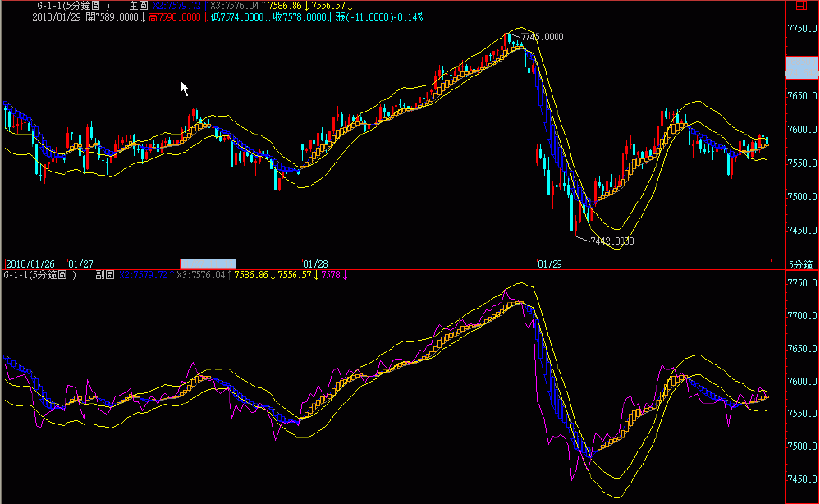Click the highlighted price box on right axis

coord(802,67)
